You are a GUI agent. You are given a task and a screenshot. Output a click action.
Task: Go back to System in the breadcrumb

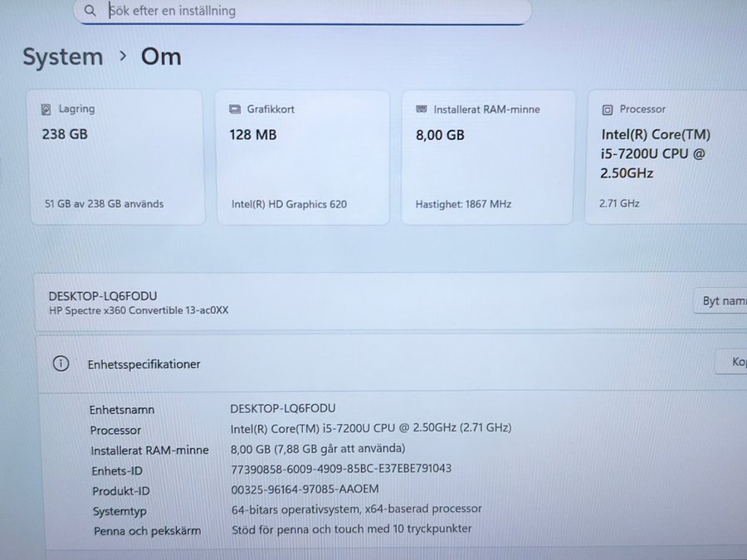coord(63,57)
